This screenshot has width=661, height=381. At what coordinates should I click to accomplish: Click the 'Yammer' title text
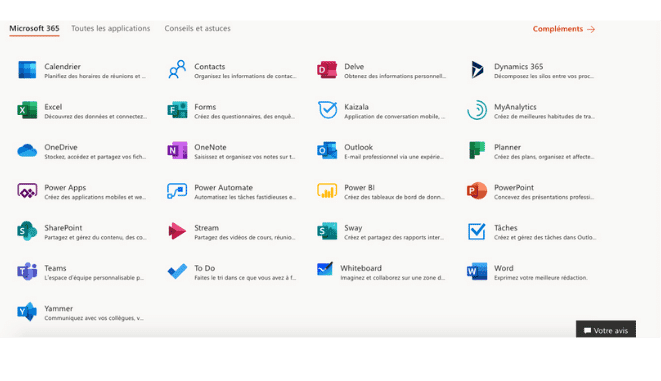coord(59,309)
